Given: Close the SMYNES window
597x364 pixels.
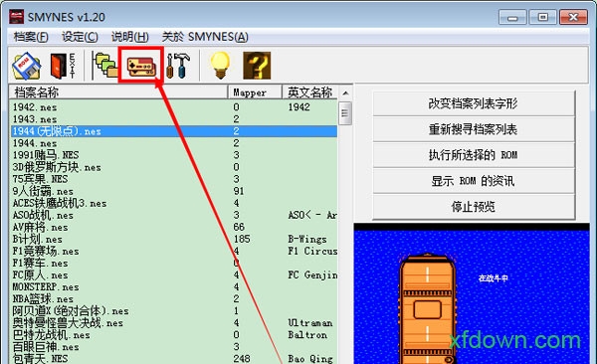Looking at the screenshot, I should coord(573,18).
